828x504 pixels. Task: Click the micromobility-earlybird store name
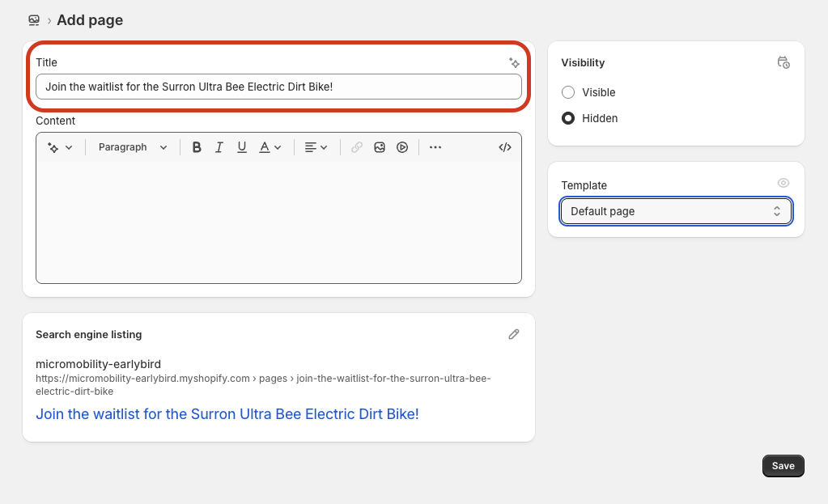pyautogui.click(x=98, y=364)
